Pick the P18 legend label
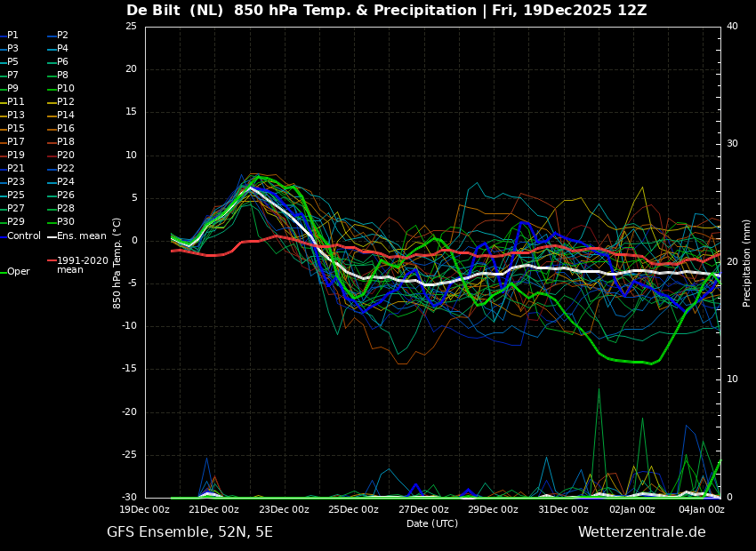756x551 pixels. (x=66, y=141)
